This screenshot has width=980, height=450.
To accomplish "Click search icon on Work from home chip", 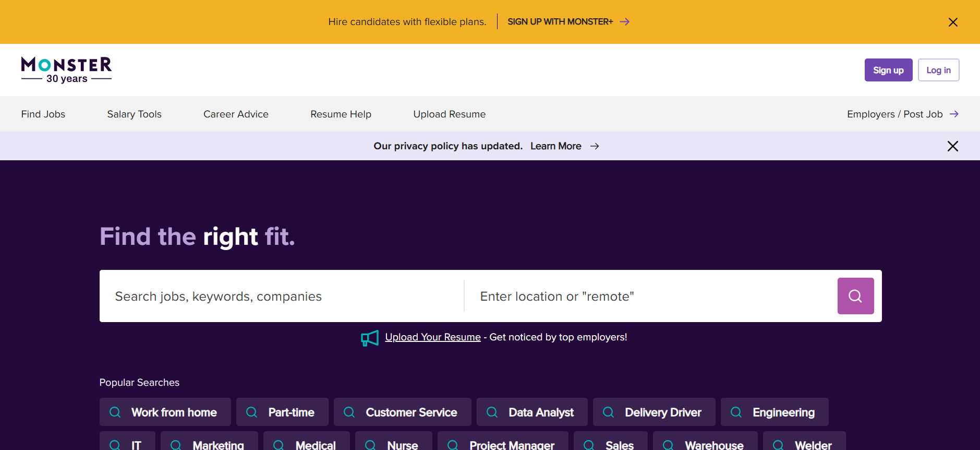I will coord(115,412).
